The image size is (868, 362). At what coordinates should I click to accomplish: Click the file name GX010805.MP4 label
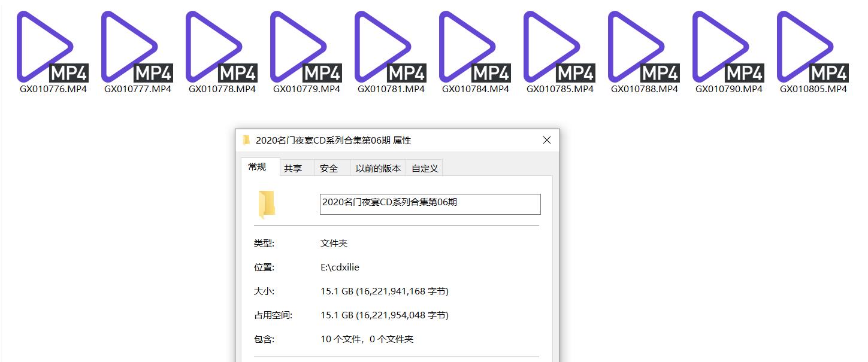(x=813, y=89)
